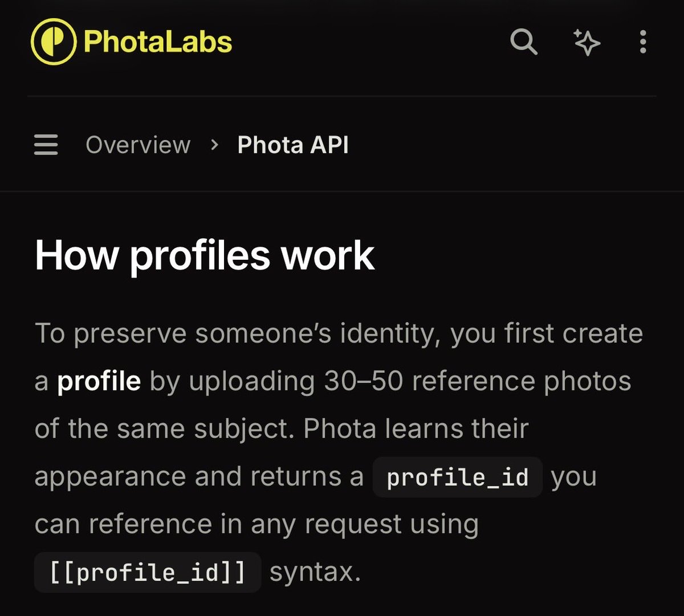Click the "How profiles work" heading
The width and height of the screenshot is (684, 616).
point(205,255)
